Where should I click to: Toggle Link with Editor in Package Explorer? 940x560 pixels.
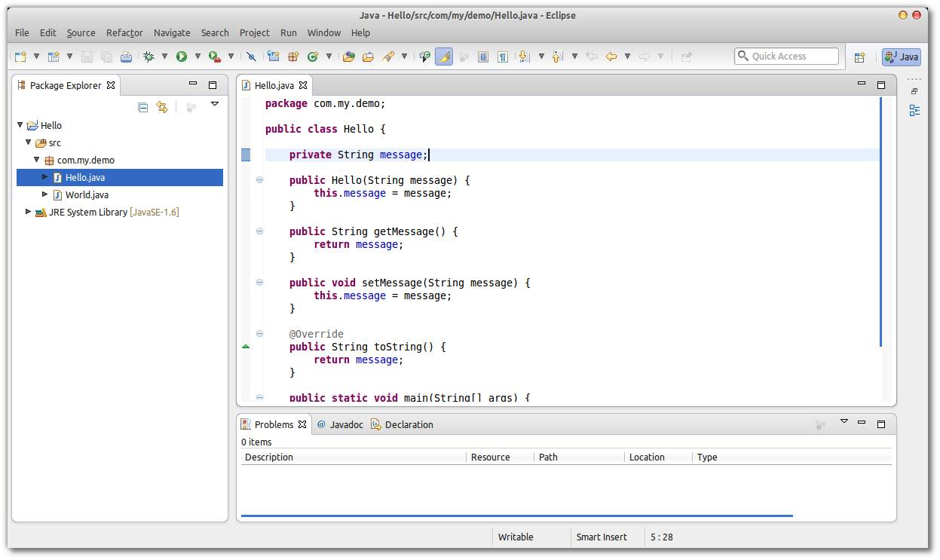[x=162, y=108]
